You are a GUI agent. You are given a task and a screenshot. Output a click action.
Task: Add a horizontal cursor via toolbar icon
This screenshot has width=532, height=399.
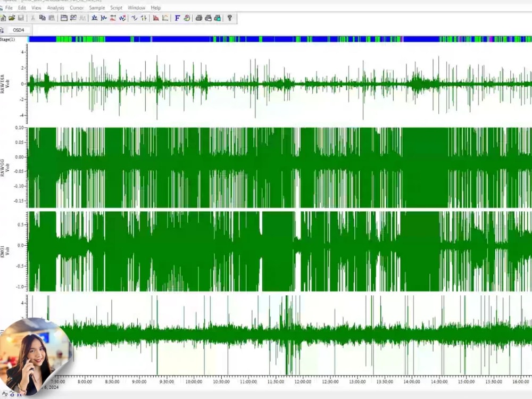coord(144,18)
